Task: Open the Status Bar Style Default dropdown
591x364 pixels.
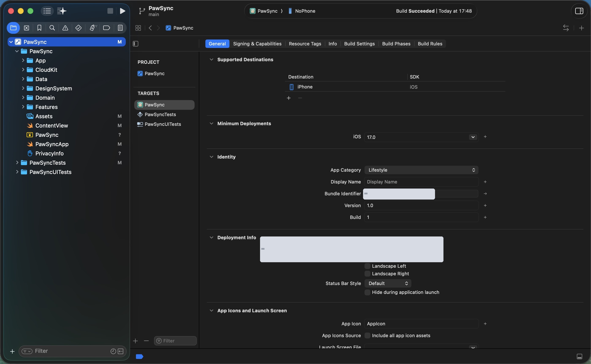Action: [x=388, y=283]
